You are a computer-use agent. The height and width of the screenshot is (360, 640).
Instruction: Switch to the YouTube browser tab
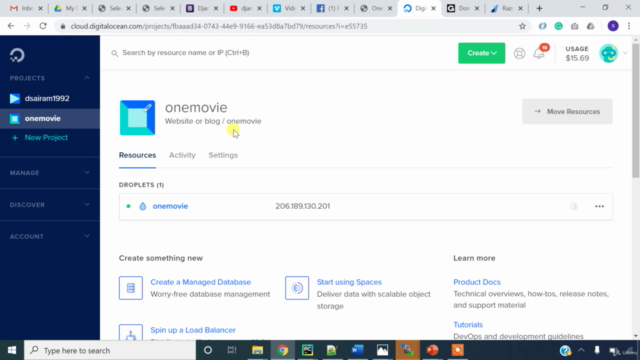click(245, 8)
